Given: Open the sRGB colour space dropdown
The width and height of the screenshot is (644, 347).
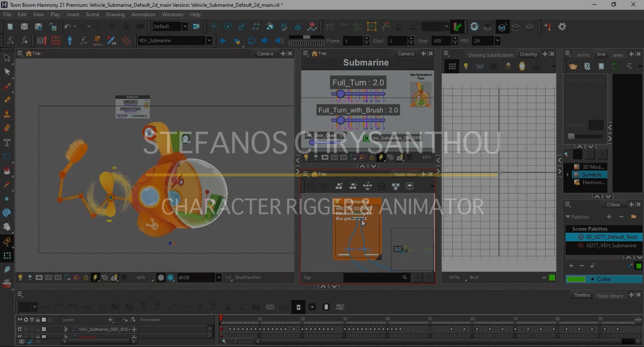Looking at the screenshot, I should click(x=218, y=277).
